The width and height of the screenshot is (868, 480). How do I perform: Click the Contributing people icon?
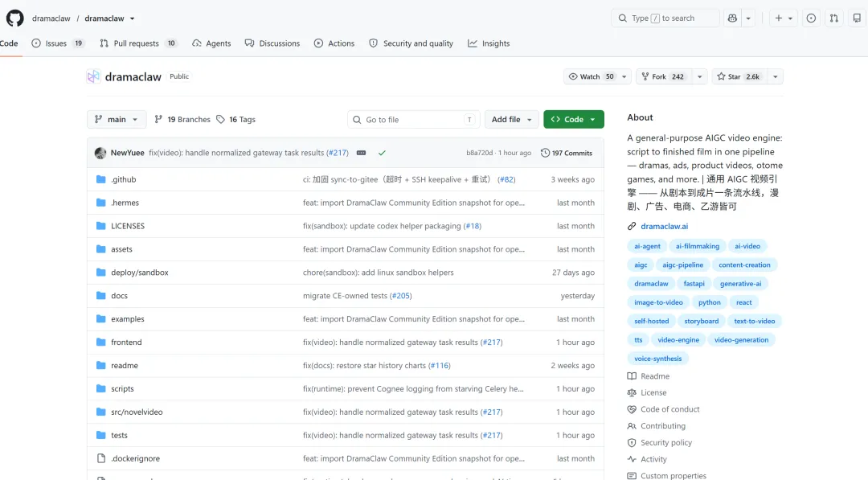pos(632,426)
